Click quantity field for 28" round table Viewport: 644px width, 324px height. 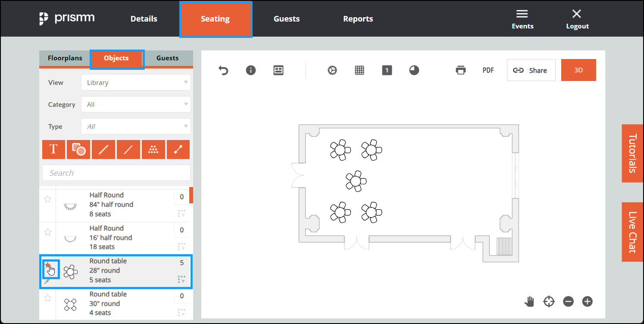pos(181,263)
